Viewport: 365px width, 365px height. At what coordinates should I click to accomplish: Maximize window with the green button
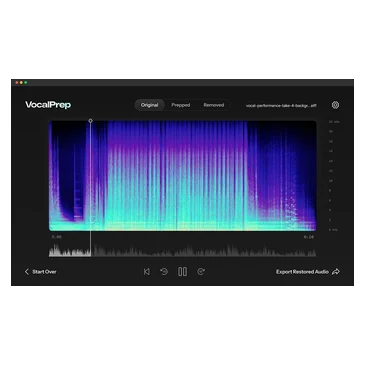click(x=26, y=82)
